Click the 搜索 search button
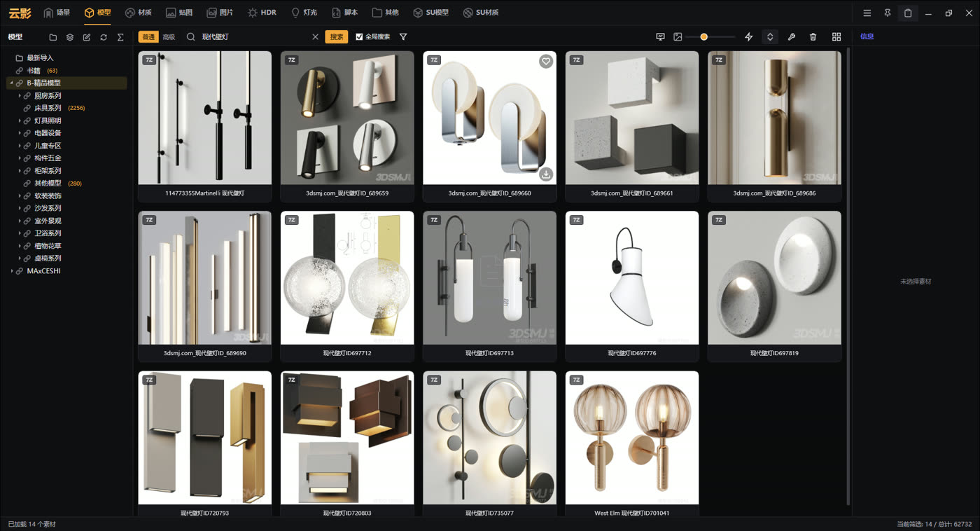The height and width of the screenshot is (531, 980). tap(337, 37)
